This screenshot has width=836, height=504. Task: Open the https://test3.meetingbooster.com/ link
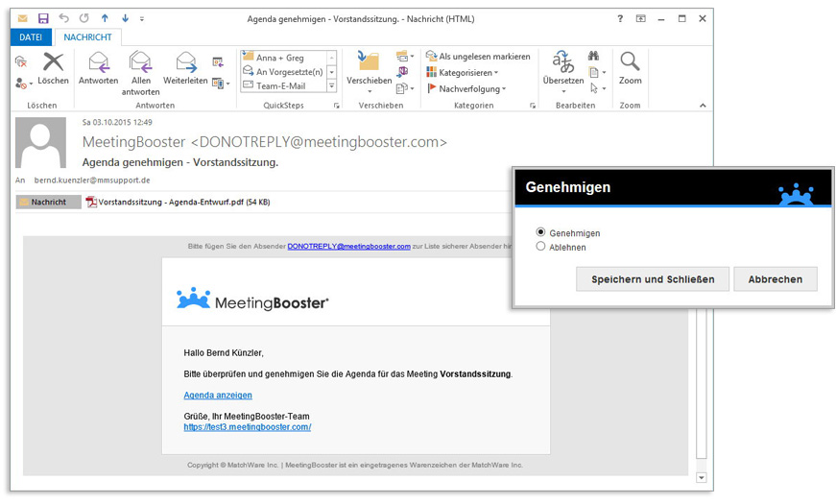[248, 427]
